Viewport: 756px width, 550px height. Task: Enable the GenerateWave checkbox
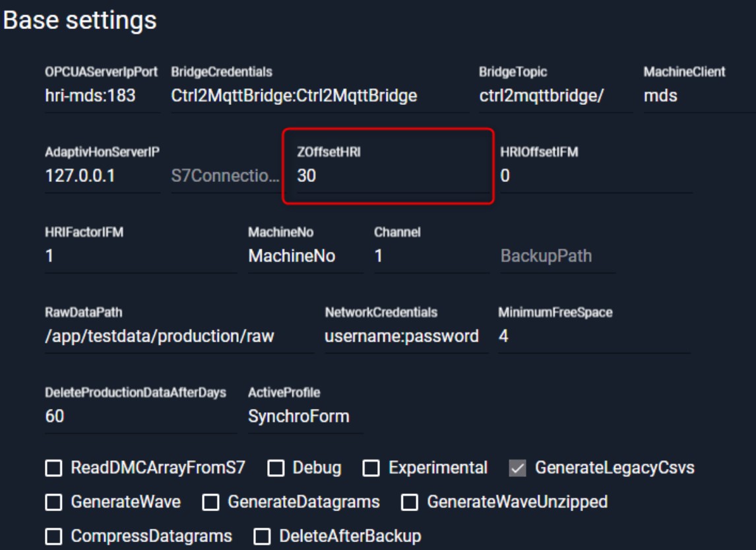click(52, 502)
